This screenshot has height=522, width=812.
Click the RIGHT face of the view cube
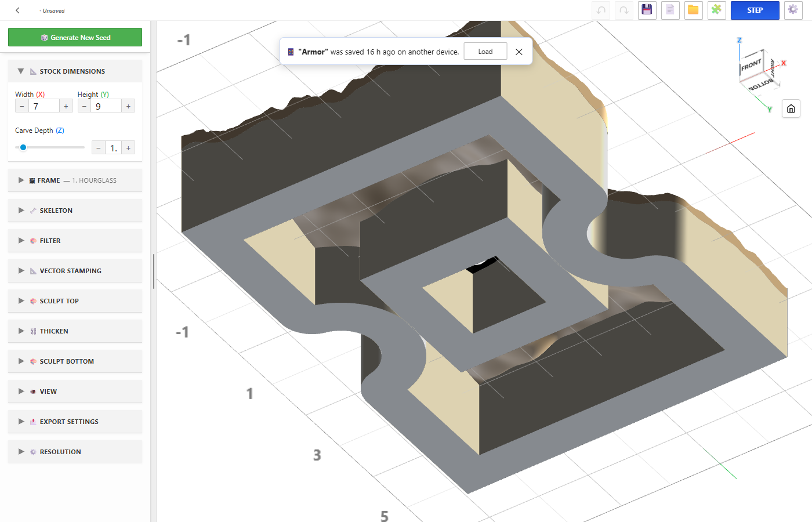772,68
